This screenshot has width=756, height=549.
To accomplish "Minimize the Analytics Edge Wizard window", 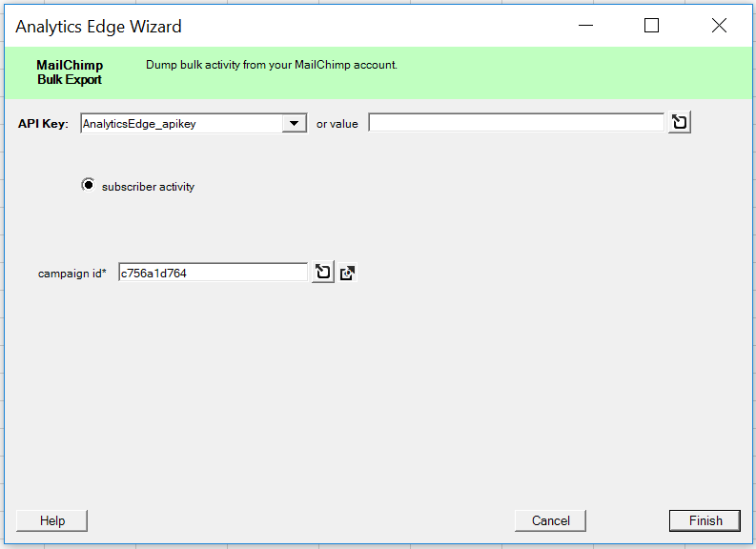I will coord(585,26).
